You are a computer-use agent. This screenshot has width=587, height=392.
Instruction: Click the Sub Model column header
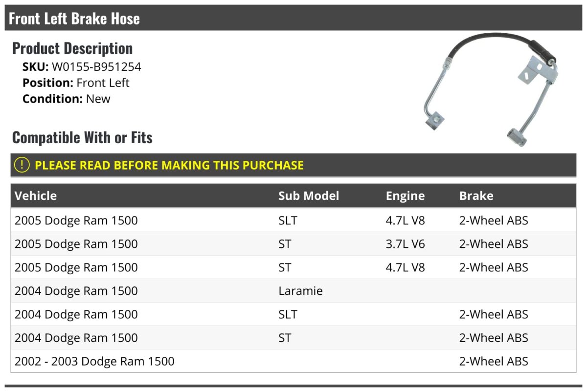(309, 196)
